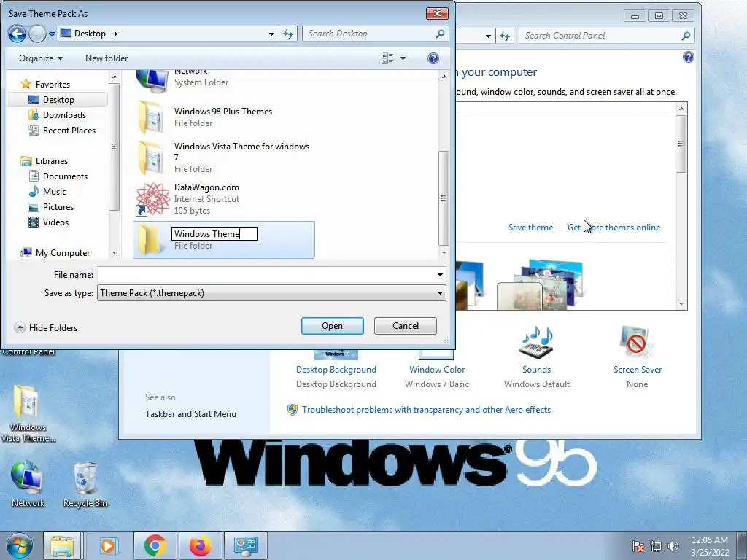Screen dimensions: 747x560
Task: Select Desktop under Favorites
Action: (x=57, y=99)
